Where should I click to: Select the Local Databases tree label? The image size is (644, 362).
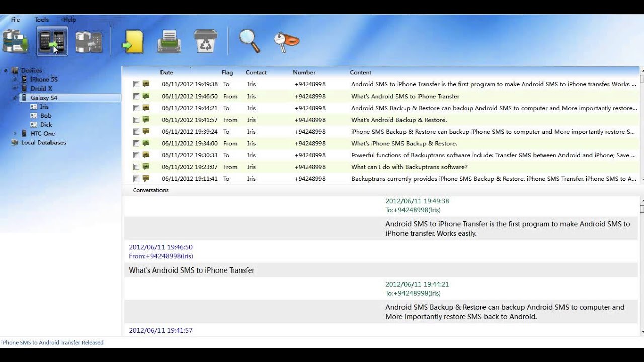click(x=44, y=142)
